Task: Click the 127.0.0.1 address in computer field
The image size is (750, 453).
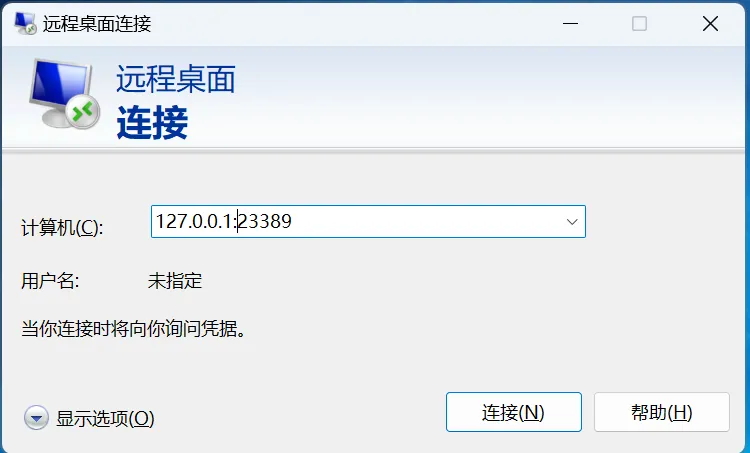Action: [x=194, y=221]
